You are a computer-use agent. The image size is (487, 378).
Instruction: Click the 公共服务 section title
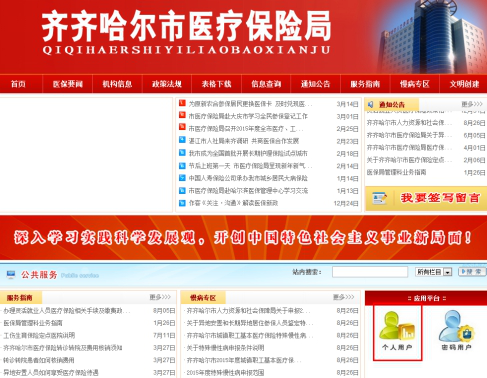[39, 275]
